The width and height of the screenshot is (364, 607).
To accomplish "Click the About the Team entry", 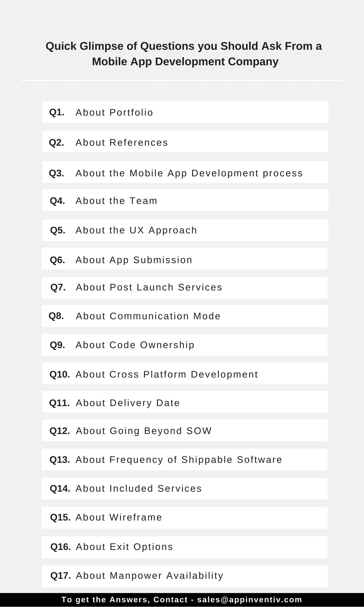I will pos(185,200).
